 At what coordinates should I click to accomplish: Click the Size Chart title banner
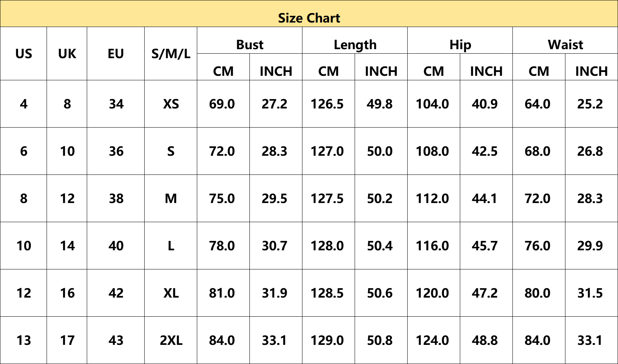click(x=309, y=14)
